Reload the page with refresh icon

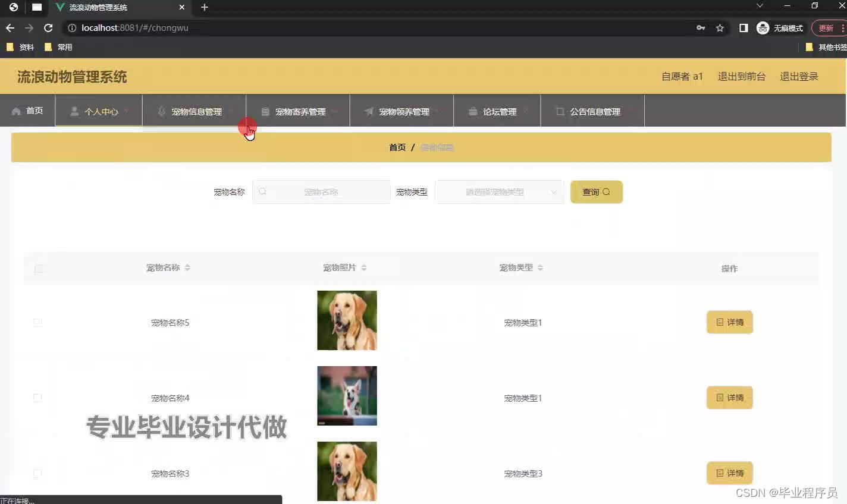click(48, 28)
